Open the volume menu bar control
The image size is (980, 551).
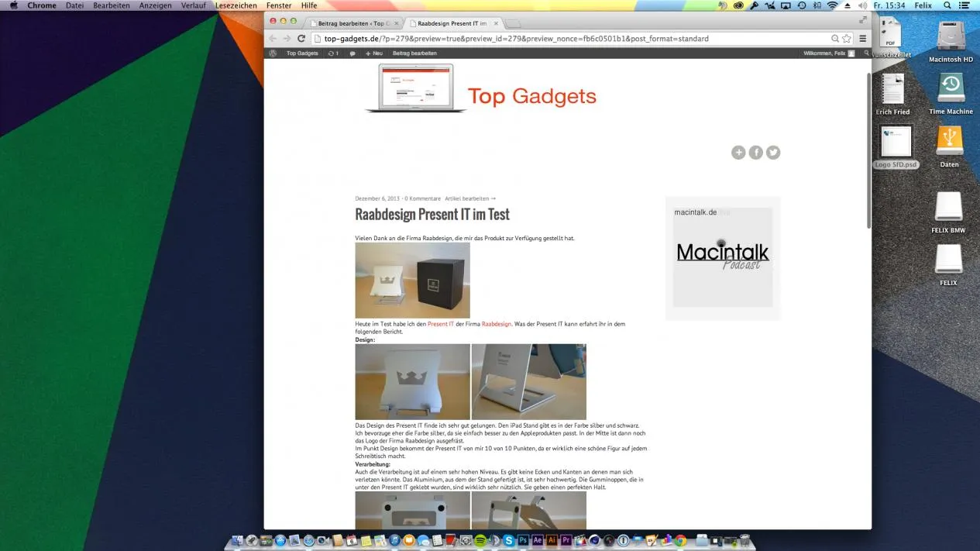(x=862, y=5)
